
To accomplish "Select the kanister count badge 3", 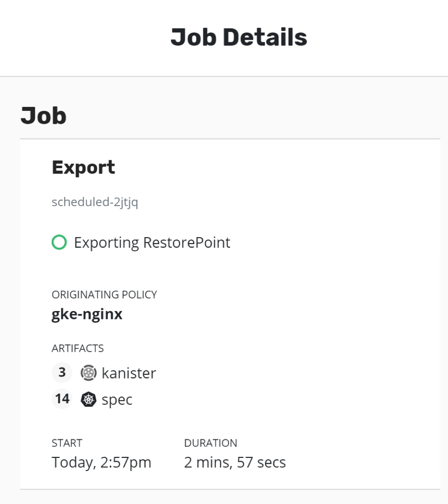I will (62, 373).
